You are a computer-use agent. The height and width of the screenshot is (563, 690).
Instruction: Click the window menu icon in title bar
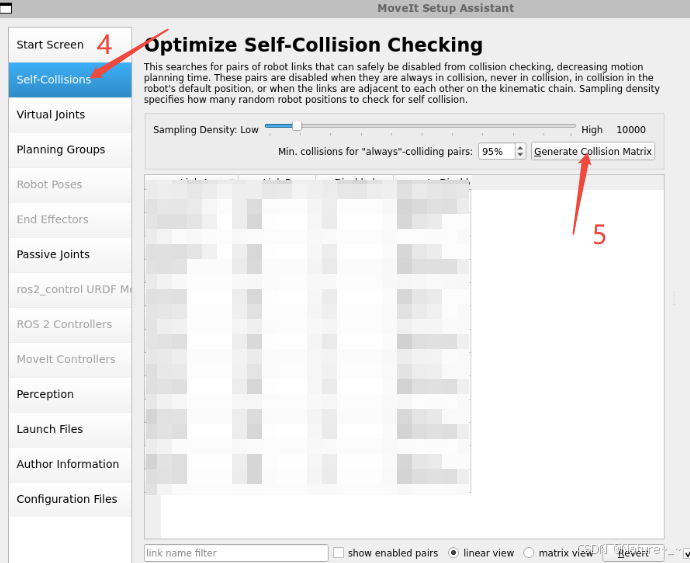6,8
